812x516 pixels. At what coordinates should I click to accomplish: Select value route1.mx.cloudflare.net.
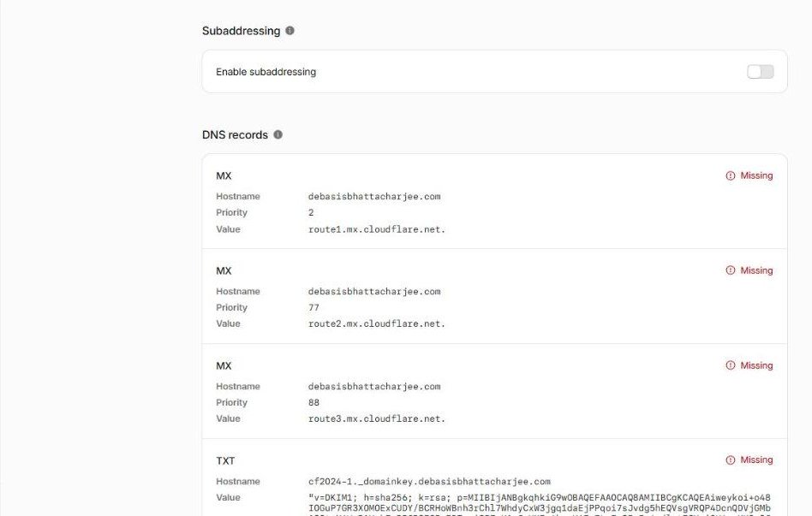377,229
